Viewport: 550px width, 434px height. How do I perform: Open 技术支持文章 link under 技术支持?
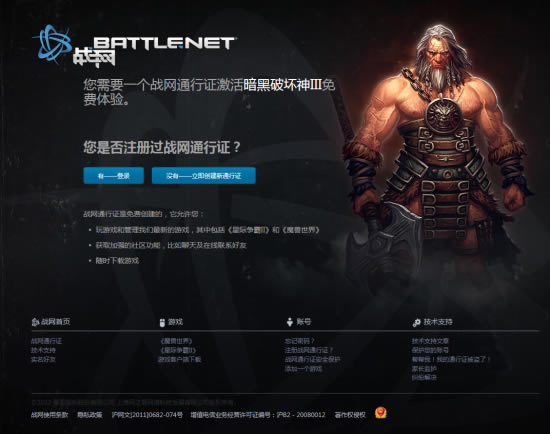point(430,341)
